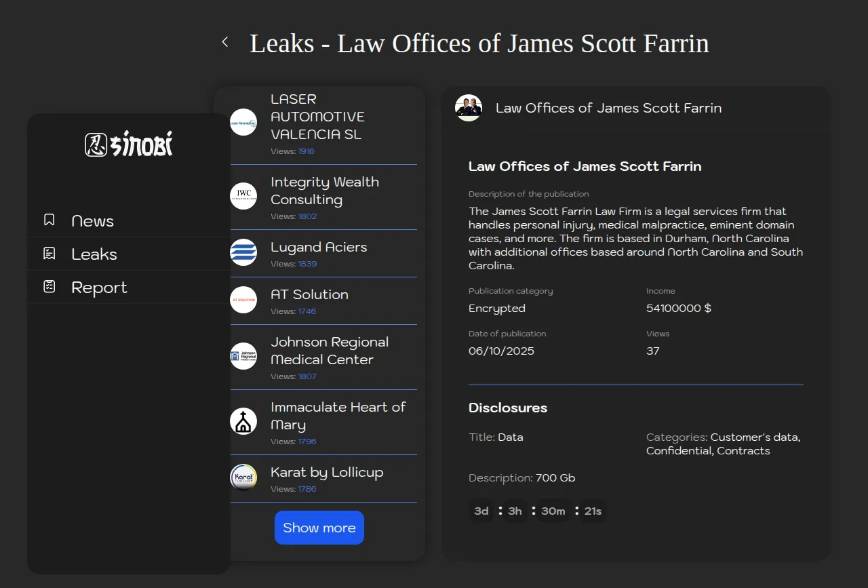Click the Show more button
The width and height of the screenshot is (868, 588).
[319, 528]
